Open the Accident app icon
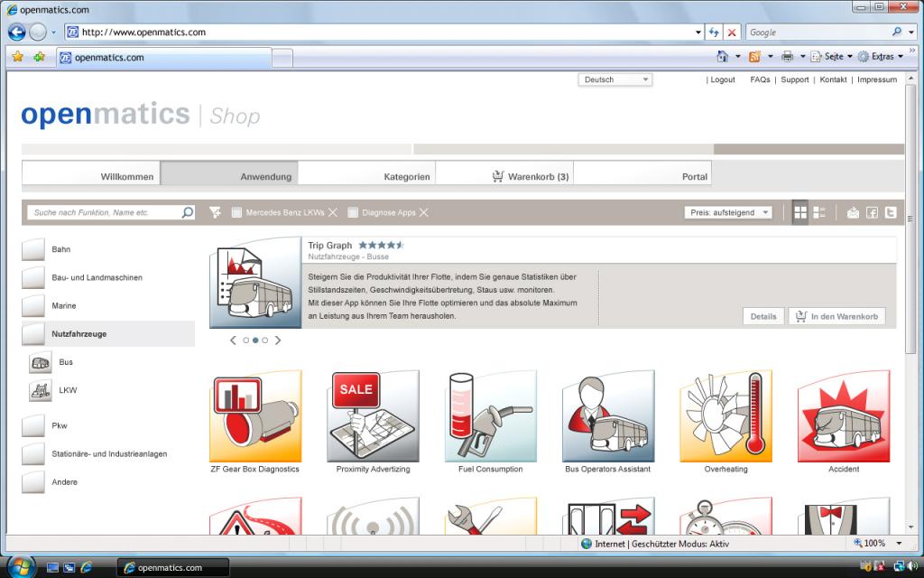 [x=844, y=416]
